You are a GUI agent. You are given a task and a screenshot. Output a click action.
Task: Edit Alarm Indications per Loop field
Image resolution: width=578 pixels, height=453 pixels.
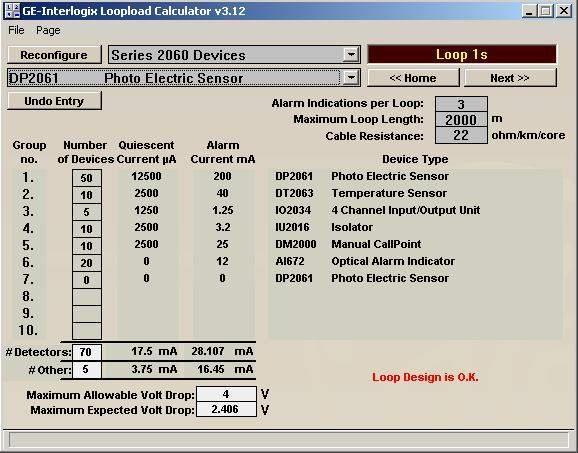tap(461, 104)
